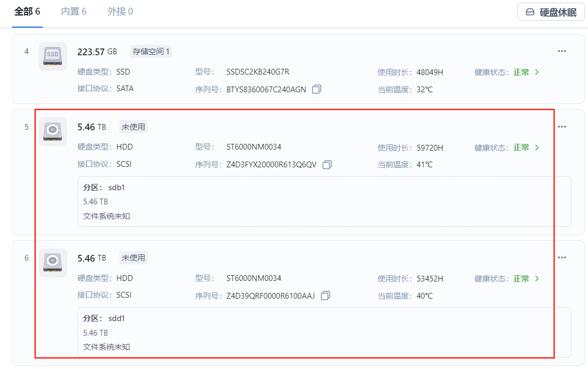Open more options for disk 6

click(561, 257)
